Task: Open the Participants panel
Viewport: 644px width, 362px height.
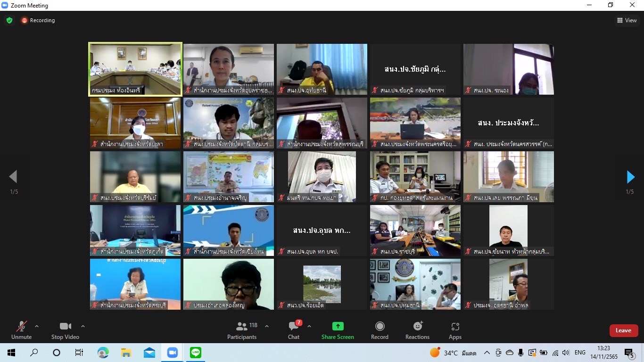Action: coord(242,330)
